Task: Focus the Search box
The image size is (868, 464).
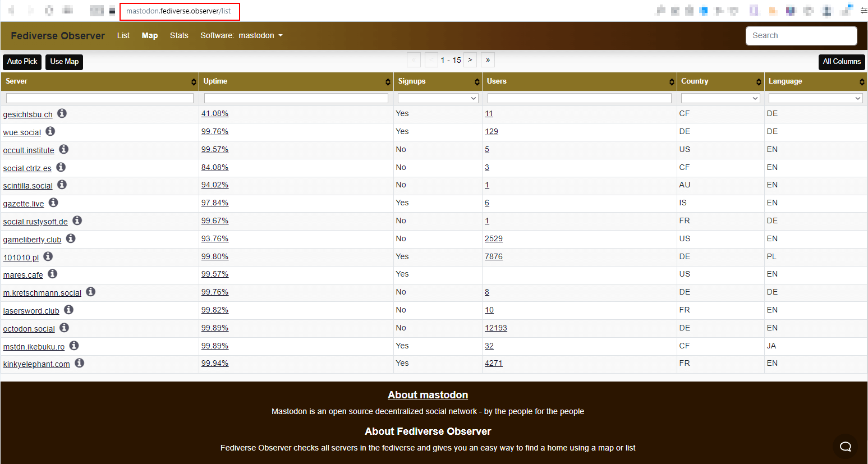Action: click(801, 35)
